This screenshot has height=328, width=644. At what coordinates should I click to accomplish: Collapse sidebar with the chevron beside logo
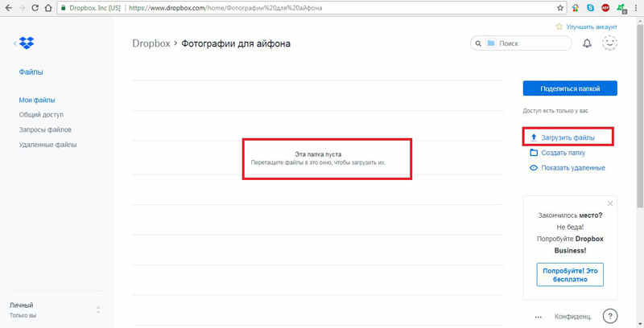(14, 43)
